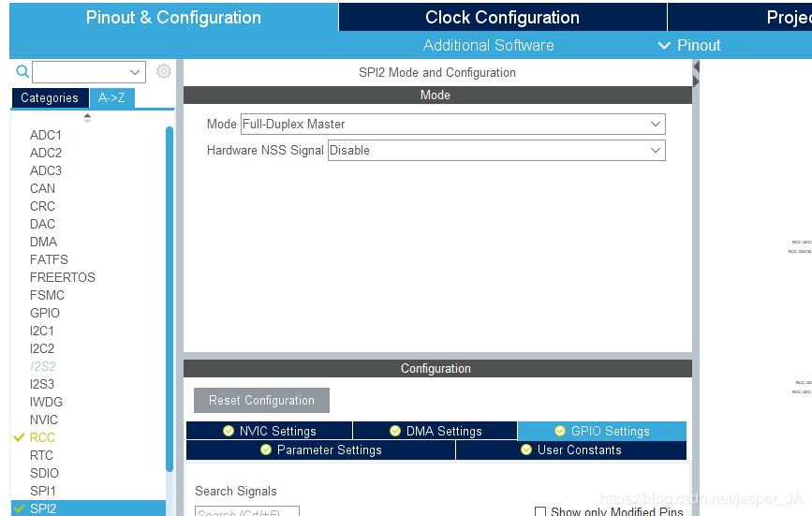The height and width of the screenshot is (516, 812).
Task: Open the Pinout dropdown menu
Action: click(689, 45)
